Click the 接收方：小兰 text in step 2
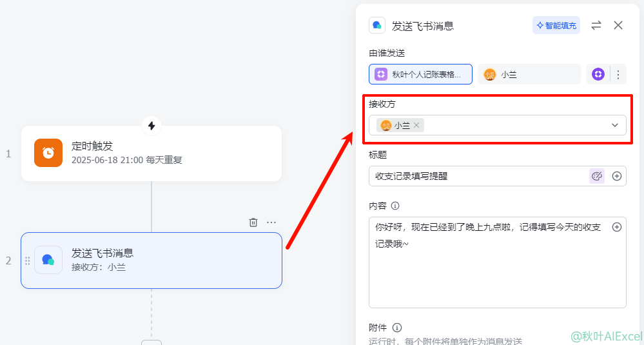Image resolution: width=644 pixels, height=345 pixels. [x=99, y=268]
